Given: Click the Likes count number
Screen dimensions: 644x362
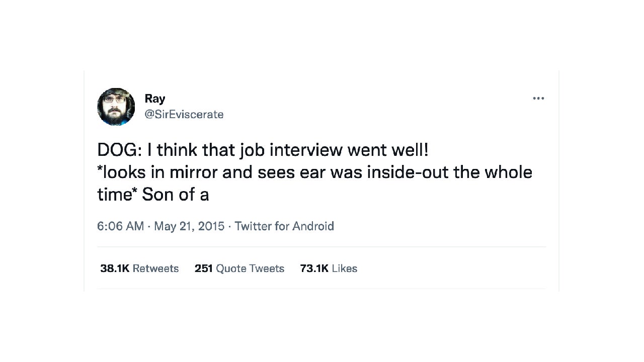Looking at the screenshot, I should click(x=314, y=268).
